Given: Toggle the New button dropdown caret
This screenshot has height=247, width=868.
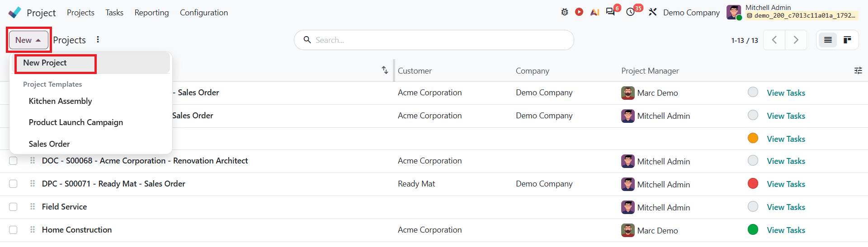Looking at the screenshot, I should pos(38,40).
